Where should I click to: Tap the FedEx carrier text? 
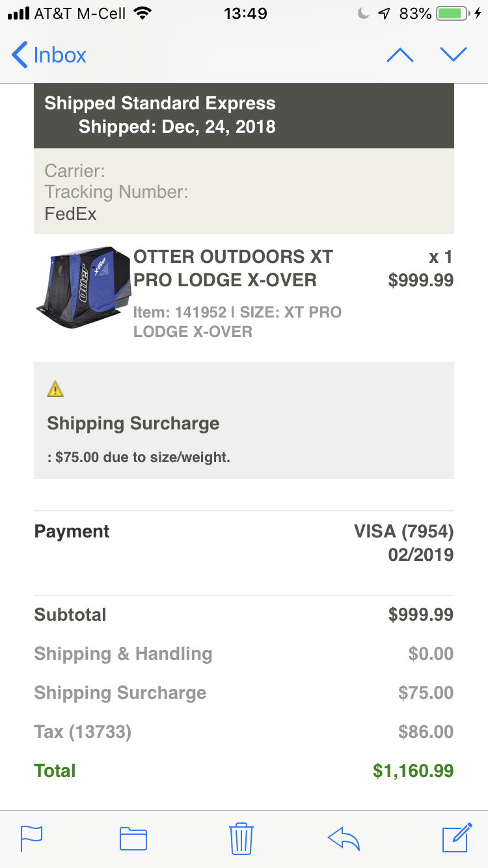[70, 213]
